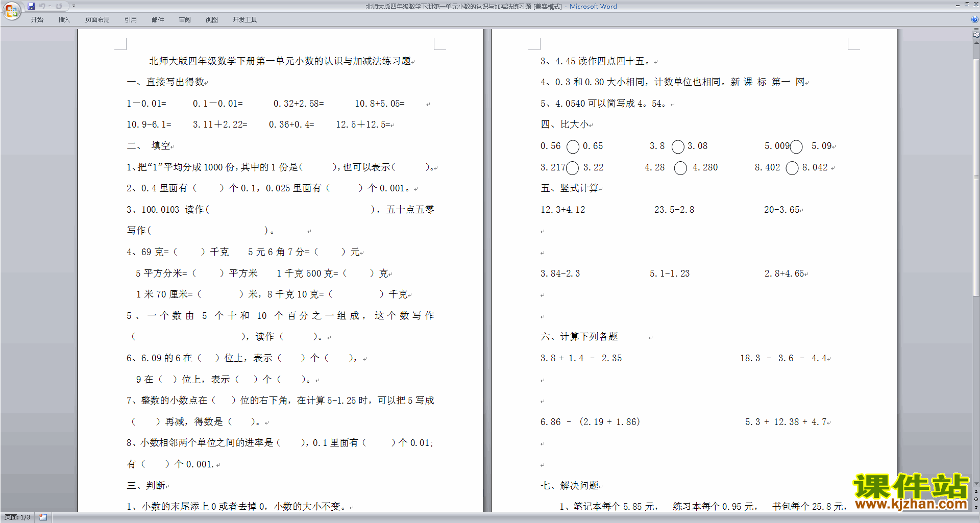Viewport: 980px width, 523px height.
Task: Restore down the Word window
Action: coord(967,4)
